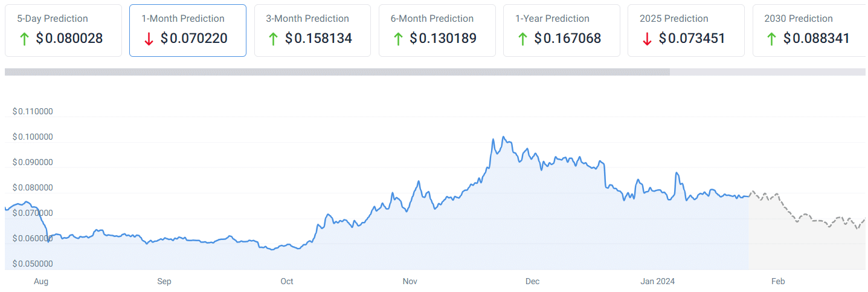Click the scrollbar track right of the thumb
Image resolution: width=868 pixels, height=292 pixels.
[767, 72]
